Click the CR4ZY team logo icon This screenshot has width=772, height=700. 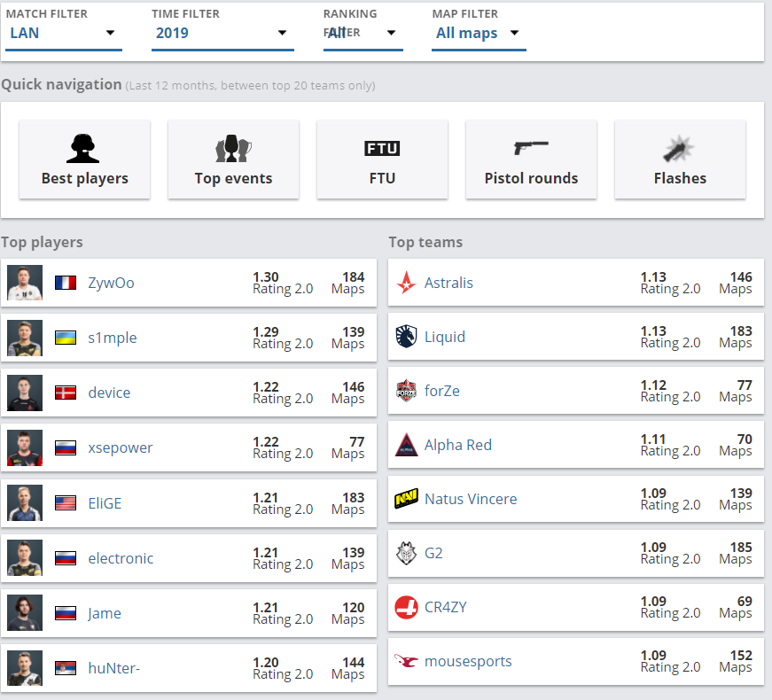pos(406,608)
